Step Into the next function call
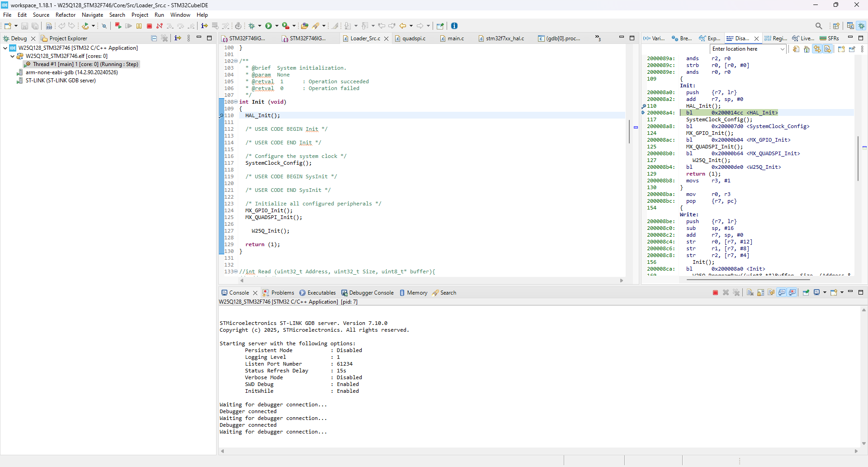 pos(170,26)
